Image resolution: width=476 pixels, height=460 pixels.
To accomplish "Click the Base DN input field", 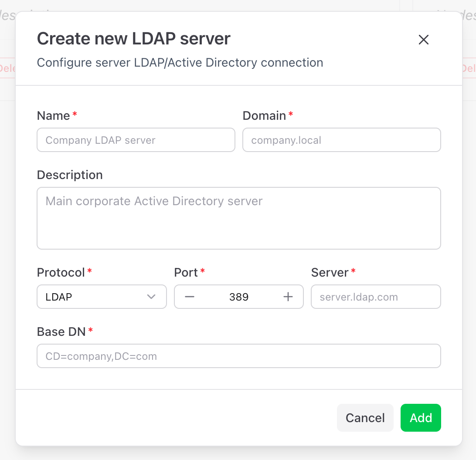I will [x=239, y=356].
